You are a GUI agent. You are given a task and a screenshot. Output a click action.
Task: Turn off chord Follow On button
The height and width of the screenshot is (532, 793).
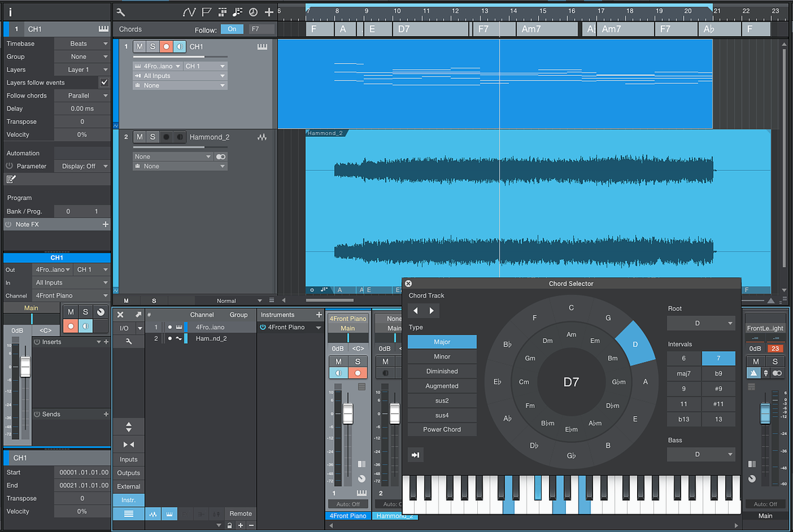pyautogui.click(x=232, y=29)
